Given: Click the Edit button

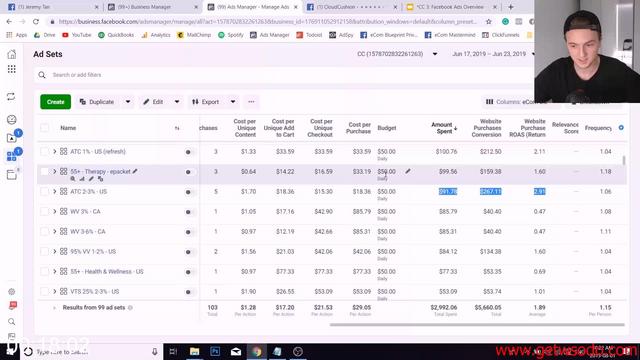Looking at the screenshot, I should 154,102.
